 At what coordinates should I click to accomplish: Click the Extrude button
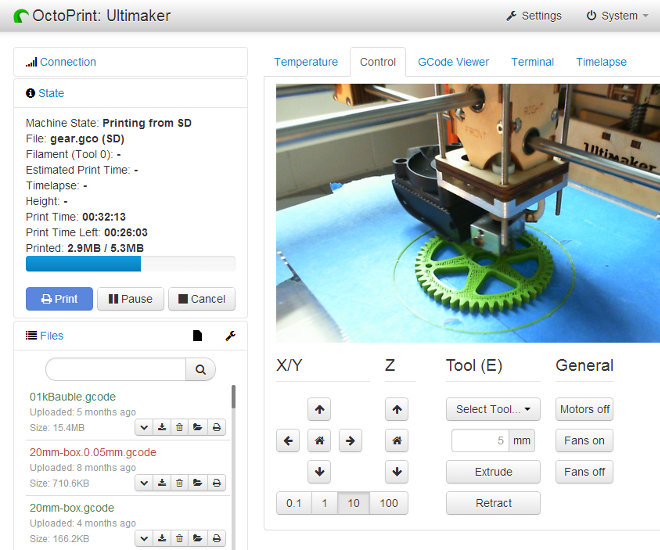[493, 472]
